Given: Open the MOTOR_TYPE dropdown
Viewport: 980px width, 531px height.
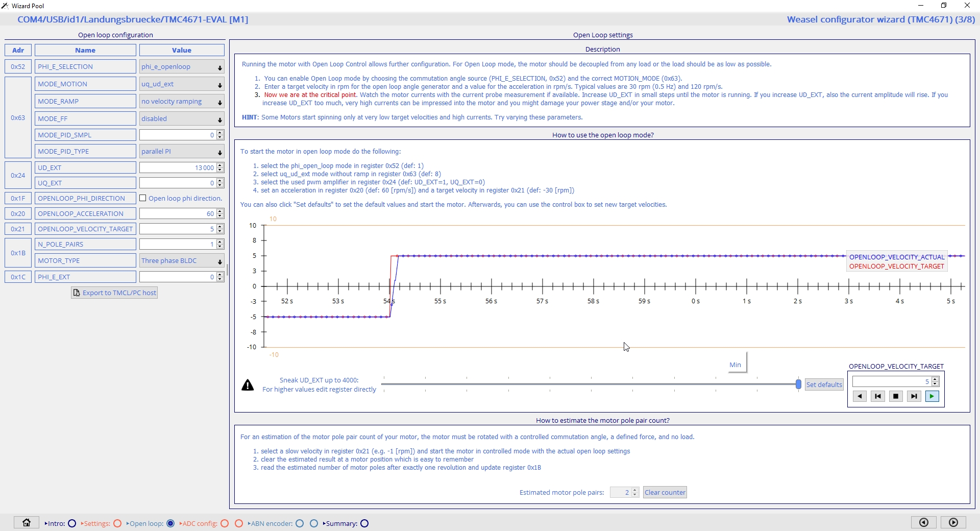Looking at the screenshot, I should point(182,261).
